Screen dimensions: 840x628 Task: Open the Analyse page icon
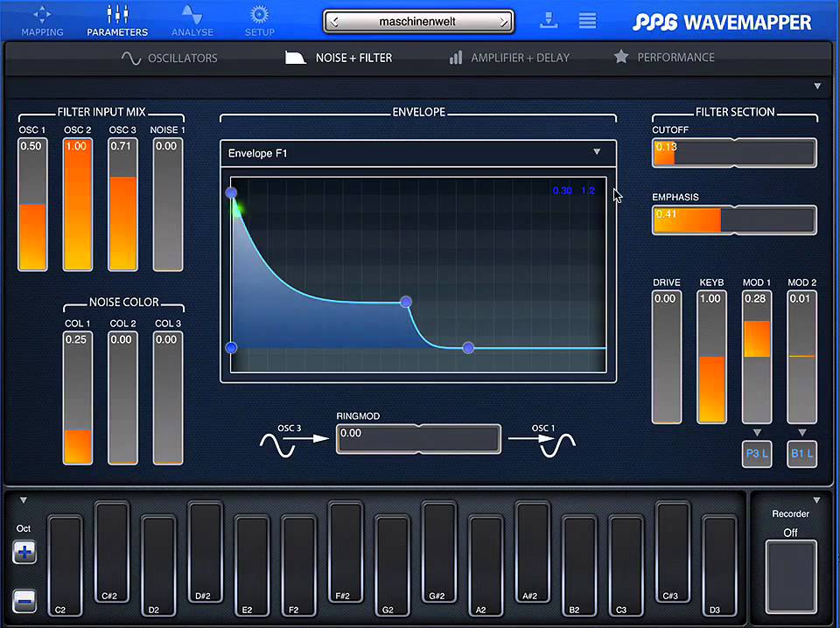[192, 15]
